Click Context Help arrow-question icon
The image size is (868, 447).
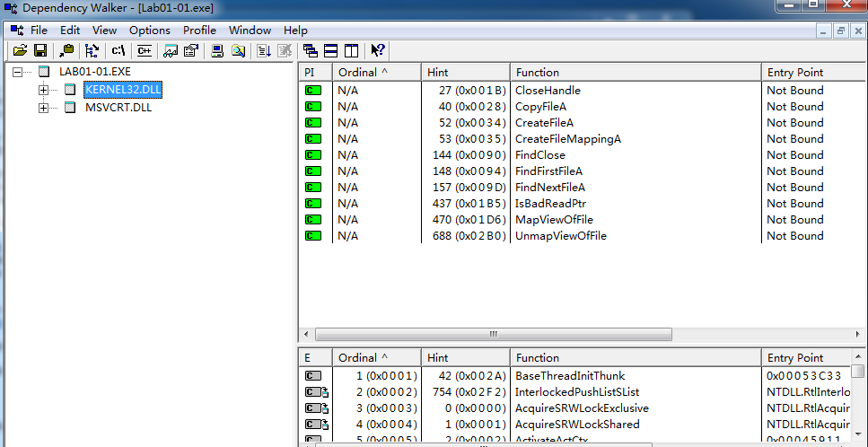click(378, 51)
